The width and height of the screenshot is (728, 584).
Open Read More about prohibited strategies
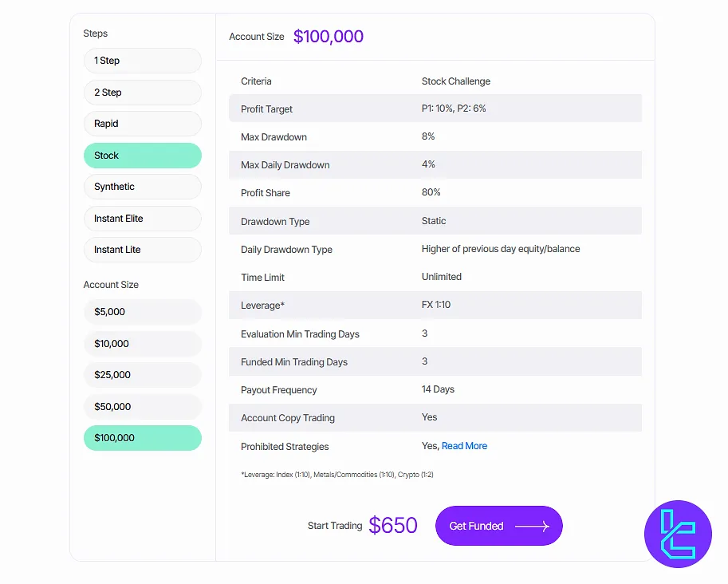464,446
